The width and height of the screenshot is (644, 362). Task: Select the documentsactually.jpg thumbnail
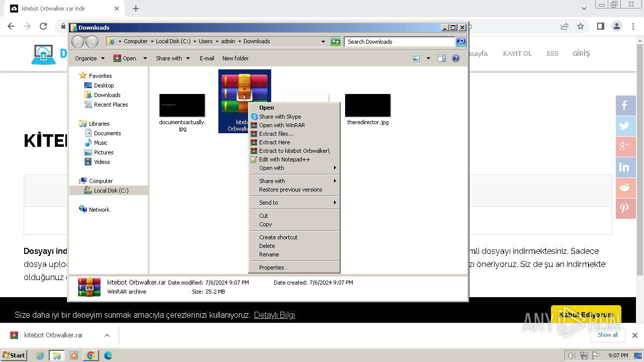(x=182, y=106)
